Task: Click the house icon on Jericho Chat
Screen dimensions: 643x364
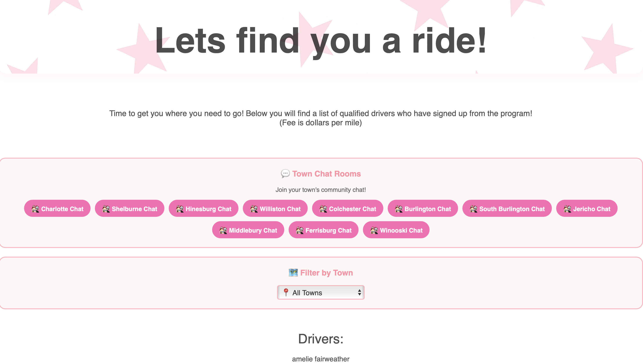Action: click(x=567, y=209)
